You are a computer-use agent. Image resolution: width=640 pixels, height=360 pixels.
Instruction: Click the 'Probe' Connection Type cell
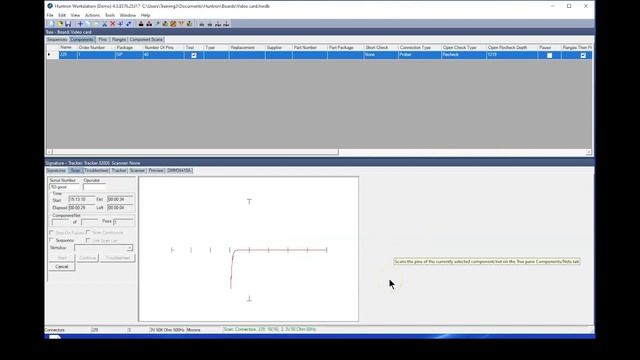(x=419, y=55)
